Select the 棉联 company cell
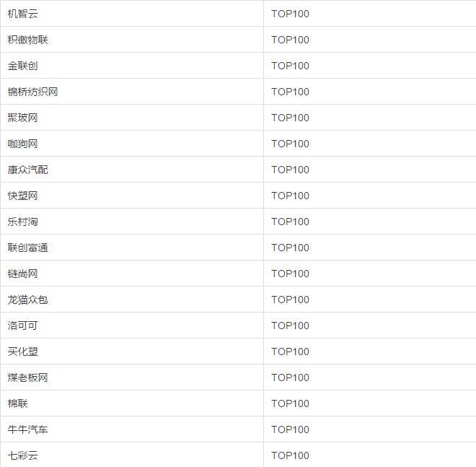Viewport: 476px width, 467px height. 17,403
